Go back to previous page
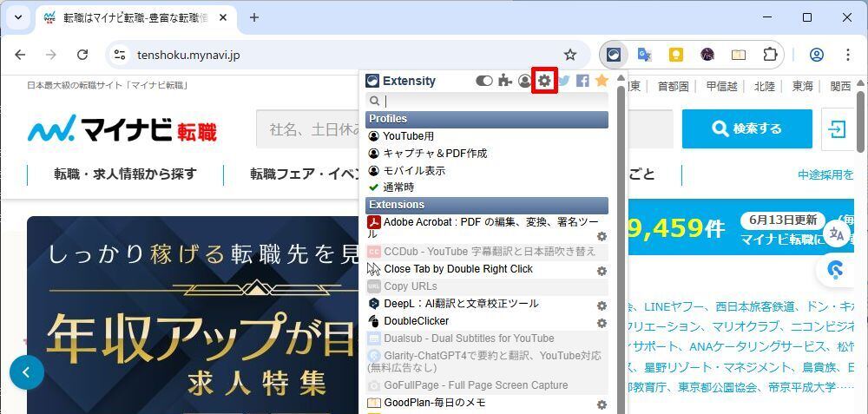Image resolution: width=868 pixels, height=414 pixels. [x=20, y=54]
